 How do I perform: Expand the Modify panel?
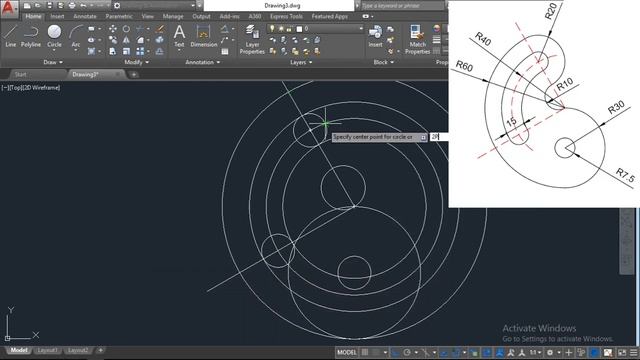pos(137,62)
